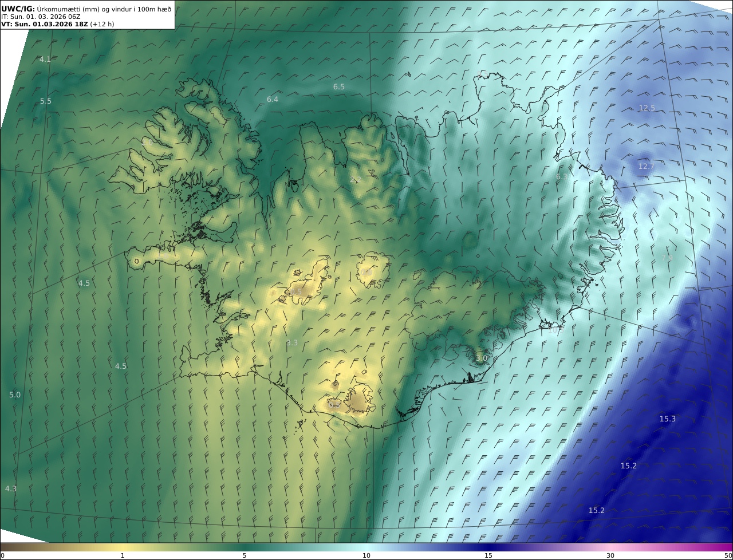
Task: Click the colorbar tick label 15
Action: pos(488,555)
